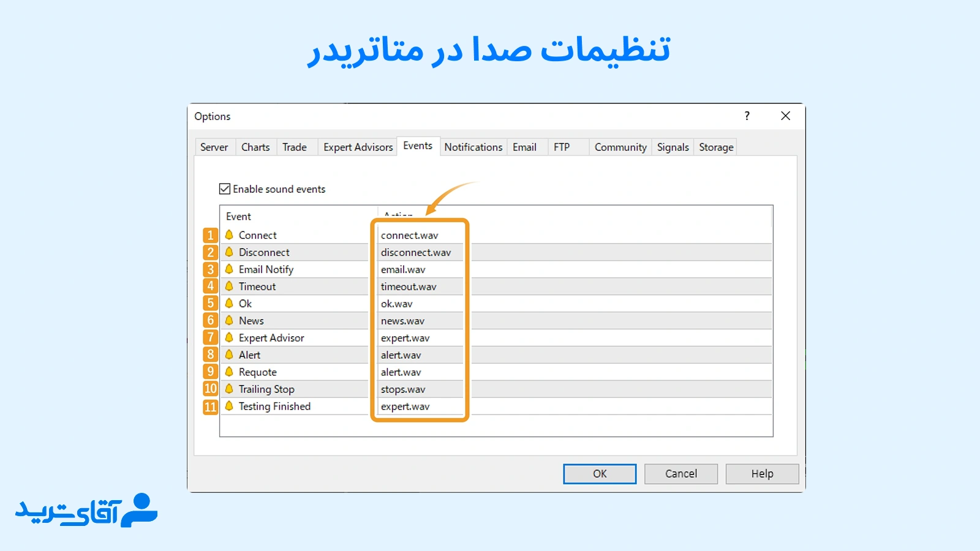Click the bell icon beside Timeout
The height and width of the screenshot is (551, 980).
[228, 286]
